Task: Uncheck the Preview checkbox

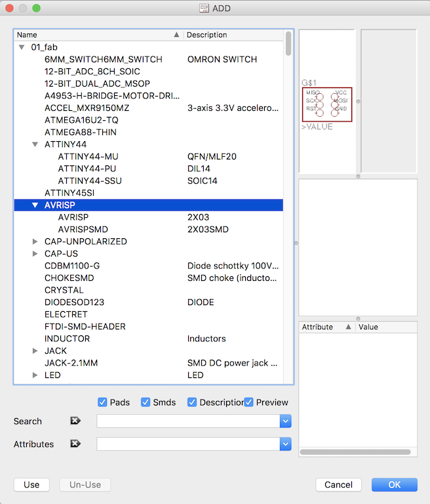Action: [x=248, y=402]
